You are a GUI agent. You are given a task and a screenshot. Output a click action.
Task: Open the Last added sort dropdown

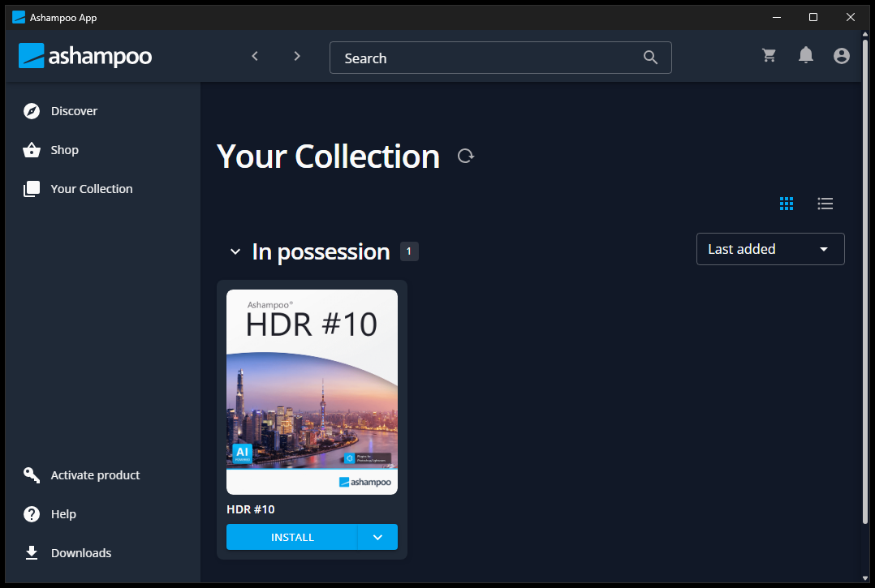click(x=770, y=249)
